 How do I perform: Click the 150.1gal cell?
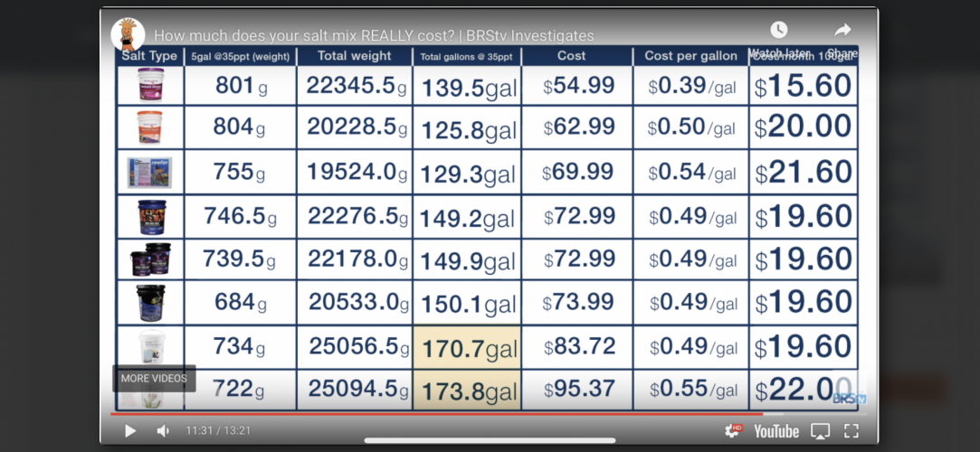coord(467,304)
